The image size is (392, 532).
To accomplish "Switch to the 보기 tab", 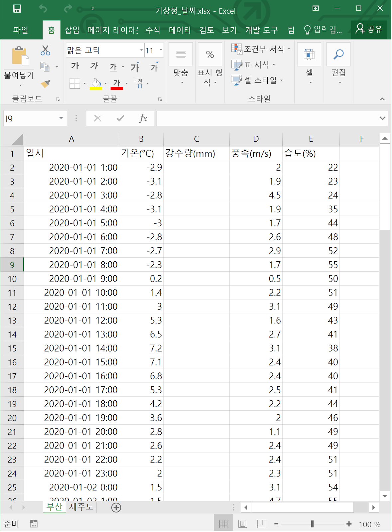I will click(x=229, y=30).
